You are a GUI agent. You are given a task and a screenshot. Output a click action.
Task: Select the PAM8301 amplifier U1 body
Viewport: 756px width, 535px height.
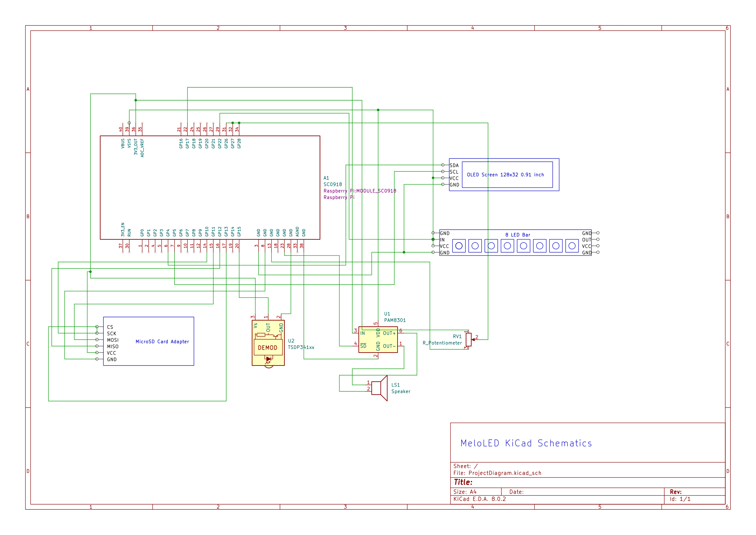pos(378,340)
